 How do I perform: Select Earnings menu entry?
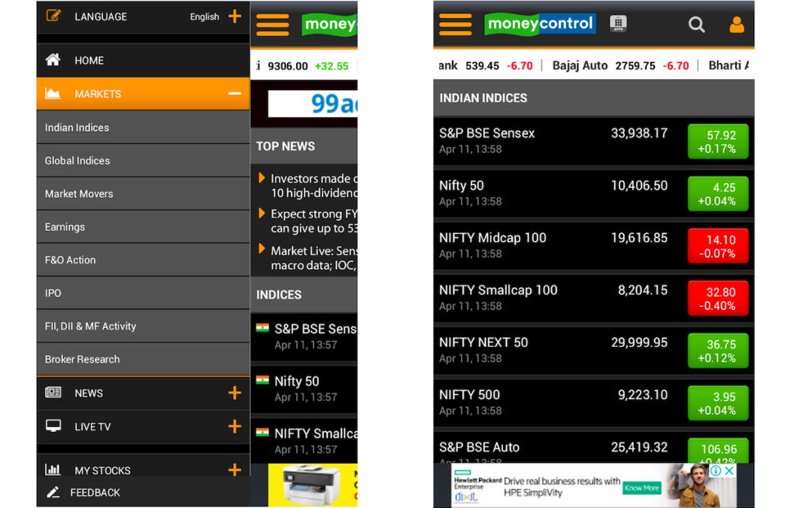144,227
